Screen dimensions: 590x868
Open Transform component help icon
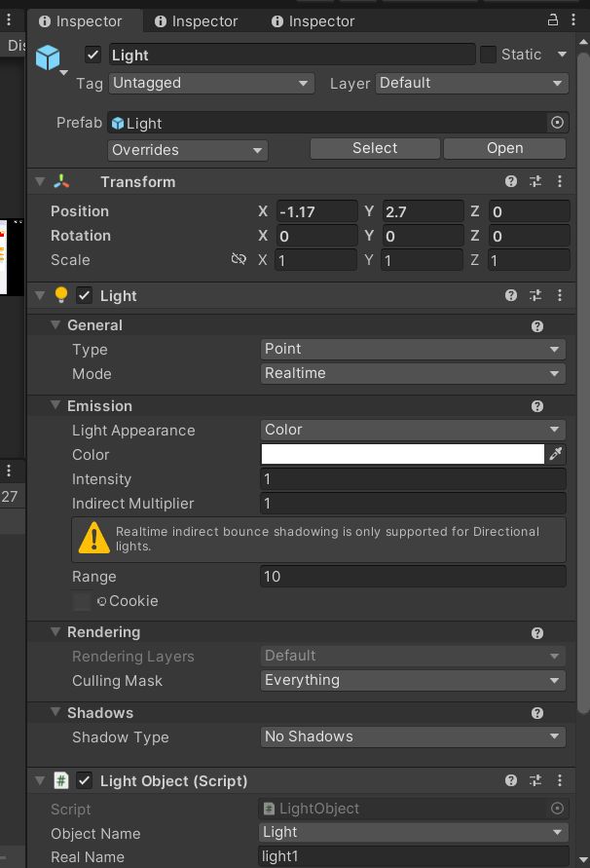point(511,181)
